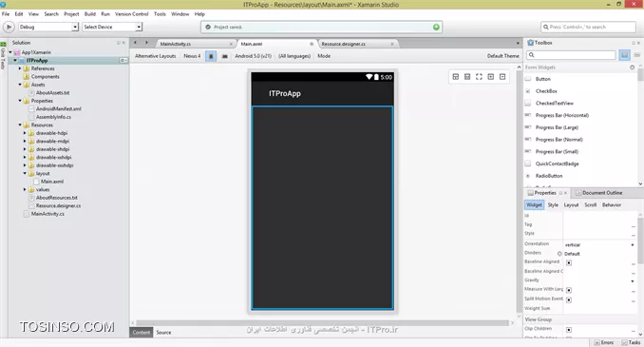Click the Run play button

coord(9,27)
